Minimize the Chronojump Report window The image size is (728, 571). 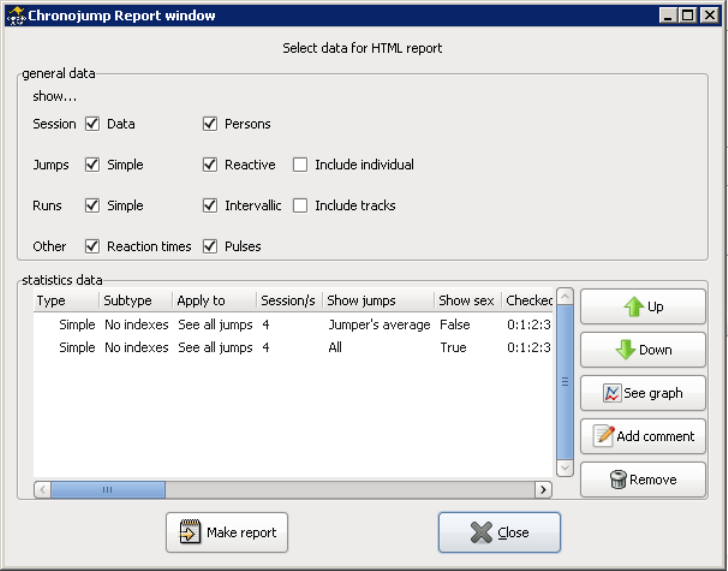[668, 15]
